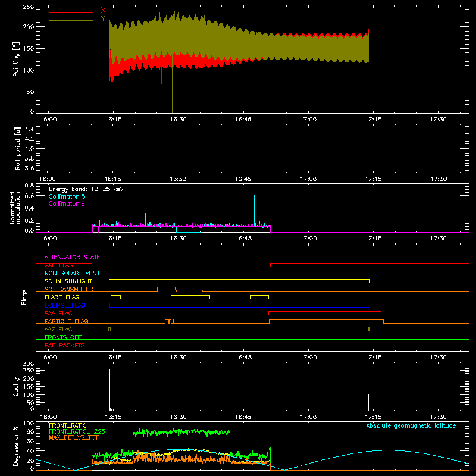Screen dimensions: 476x476
Task: Click the SAA_FLAG raised segment
Action: [x=325, y=312]
